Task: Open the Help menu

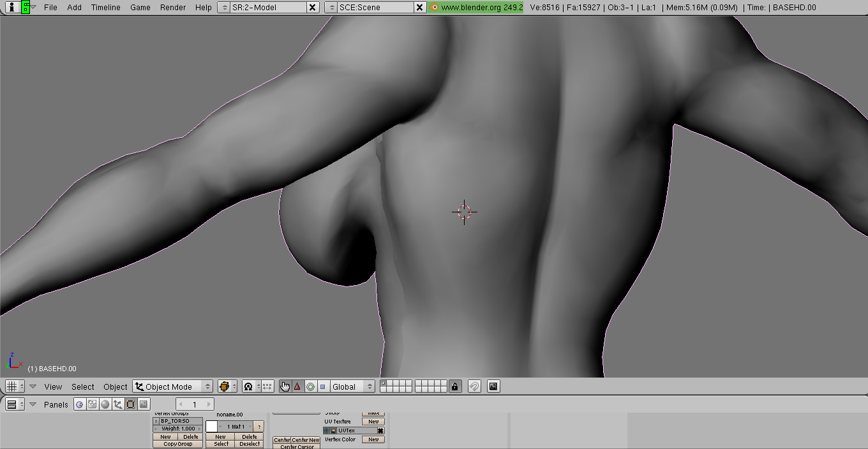Action: tap(204, 8)
